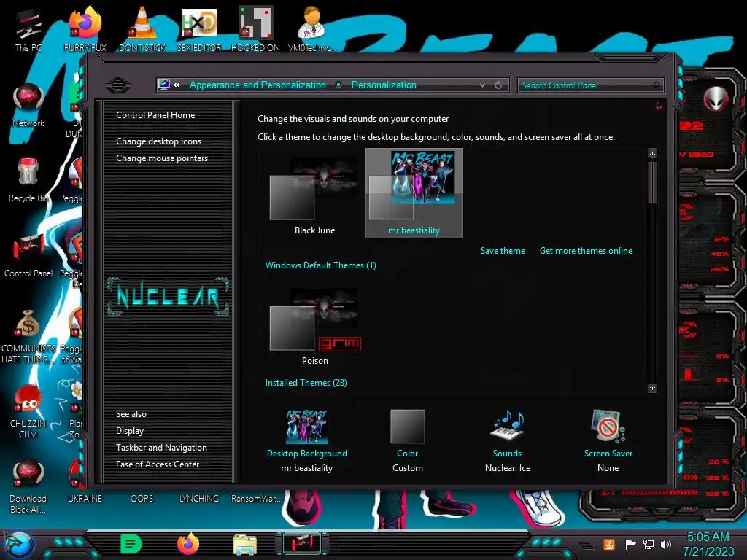Open Firefox from the taskbar
Image resolution: width=747 pixels, height=560 pixels.
click(x=188, y=544)
